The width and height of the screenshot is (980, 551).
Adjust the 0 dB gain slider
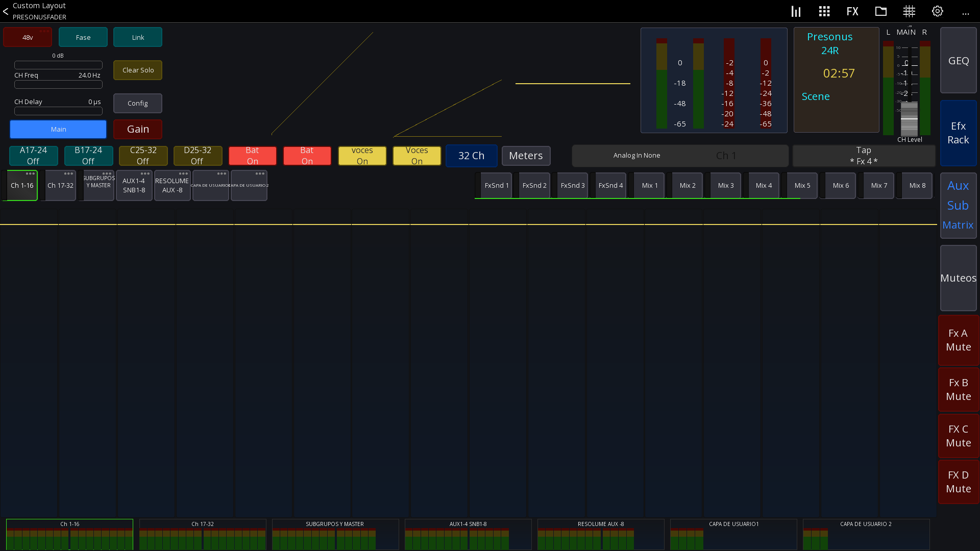[x=58, y=65]
